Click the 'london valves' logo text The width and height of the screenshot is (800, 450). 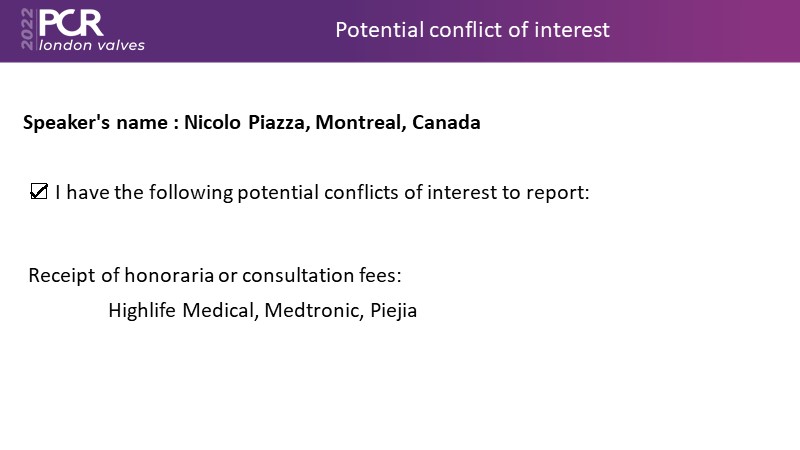tap(92, 45)
